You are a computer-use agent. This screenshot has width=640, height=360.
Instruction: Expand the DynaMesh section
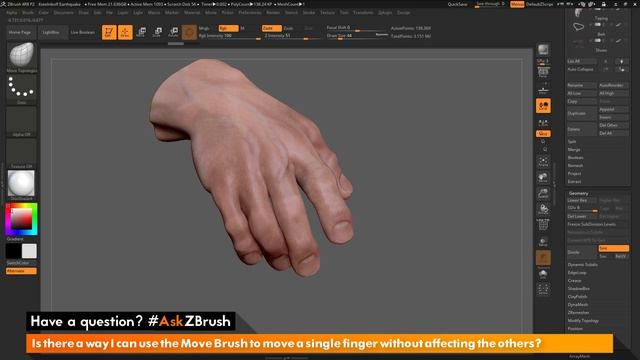578,304
